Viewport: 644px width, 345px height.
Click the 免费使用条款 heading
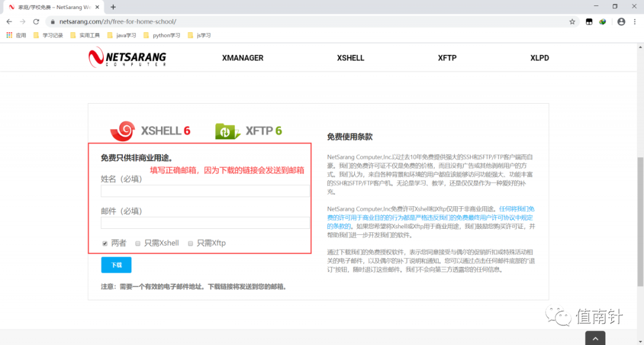pos(349,137)
